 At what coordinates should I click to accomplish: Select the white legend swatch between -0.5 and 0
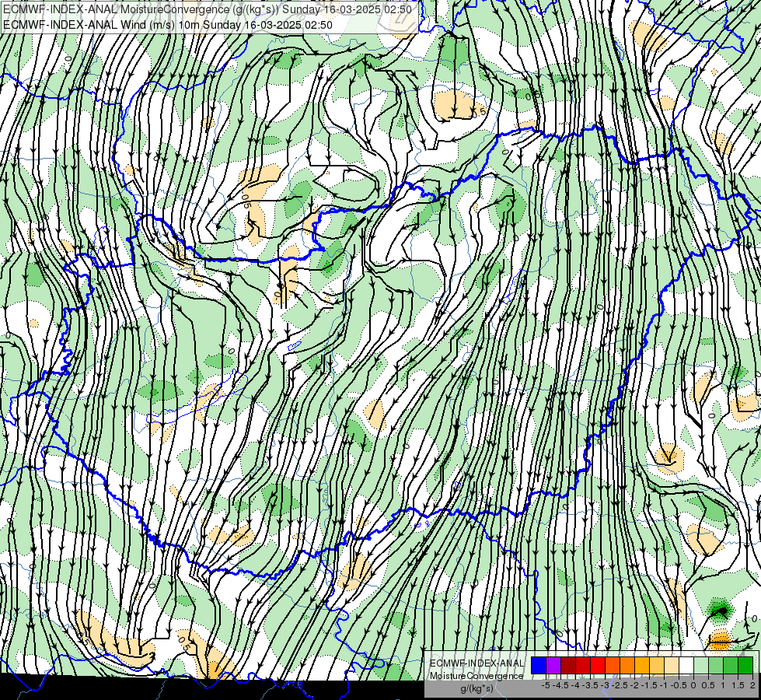[686, 666]
